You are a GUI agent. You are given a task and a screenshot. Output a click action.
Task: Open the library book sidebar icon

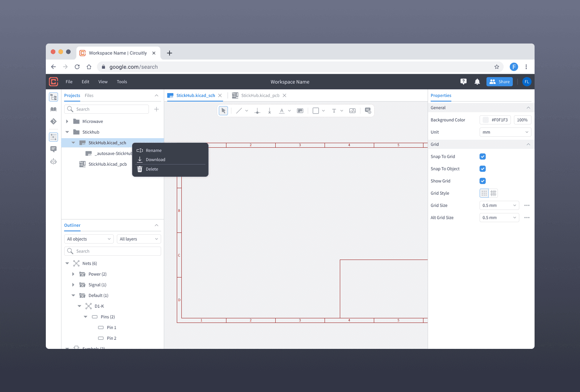click(x=53, y=109)
